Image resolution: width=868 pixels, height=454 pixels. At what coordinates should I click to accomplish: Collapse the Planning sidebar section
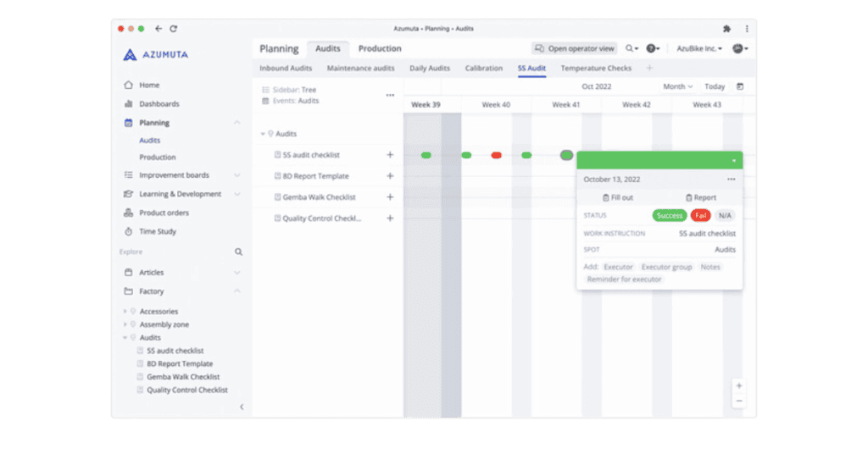click(237, 123)
